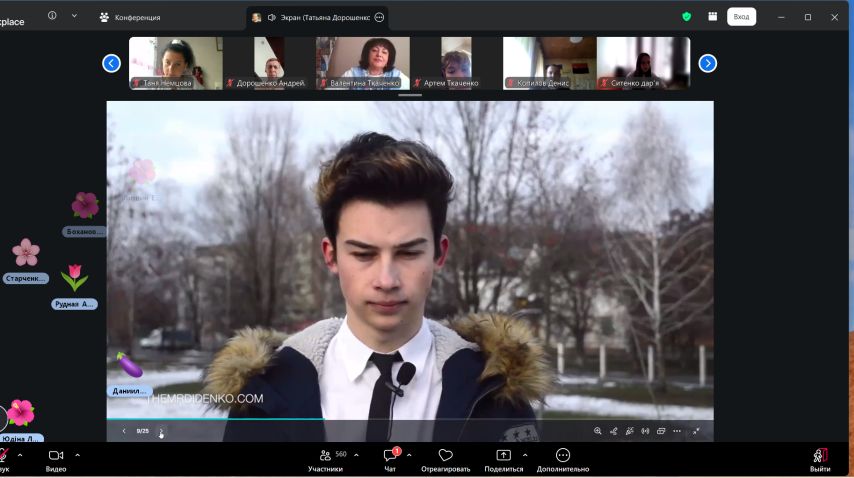Show next participants with right arrow

point(707,63)
